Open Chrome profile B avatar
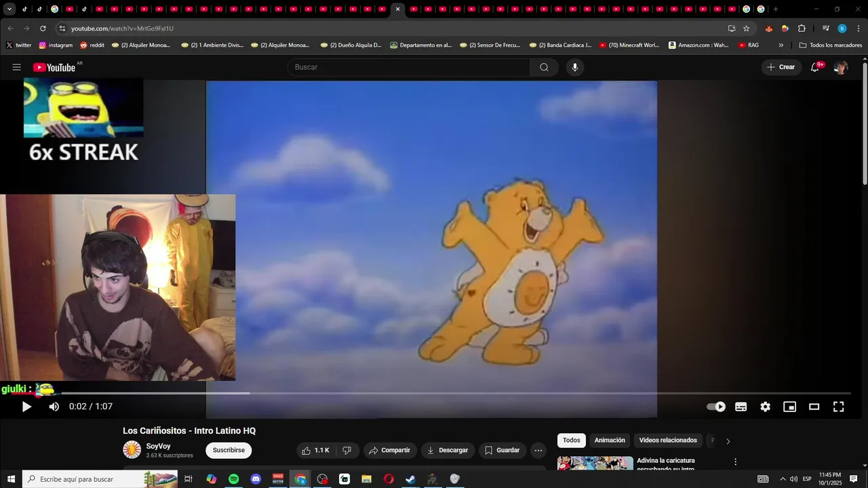The image size is (868, 488). 842,28
